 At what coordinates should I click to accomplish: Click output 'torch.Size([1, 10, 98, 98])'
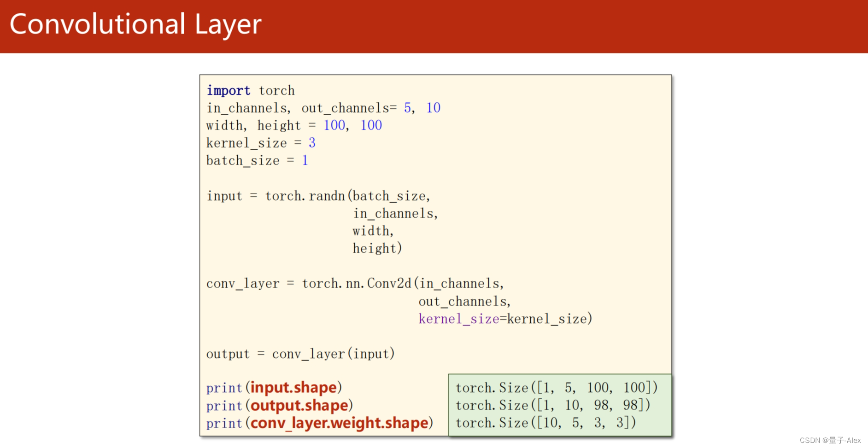(x=553, y=405)
